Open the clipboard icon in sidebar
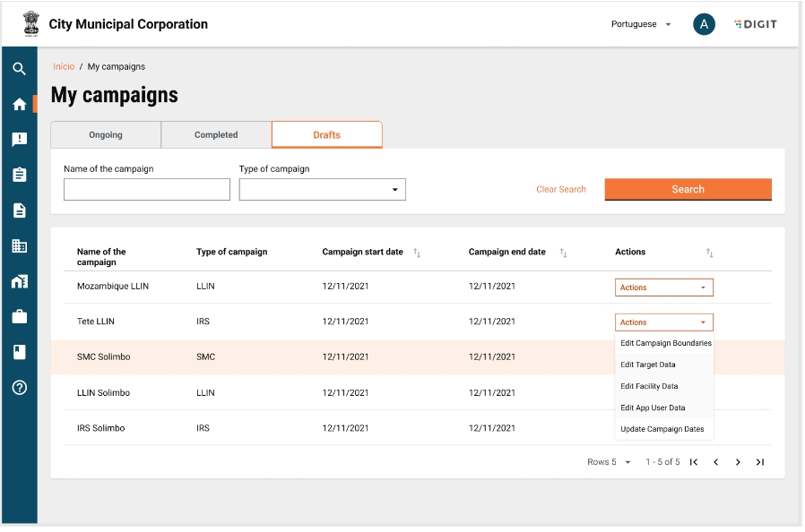The image size is (805, 532). pyautogui.click(x=19, y=175)
